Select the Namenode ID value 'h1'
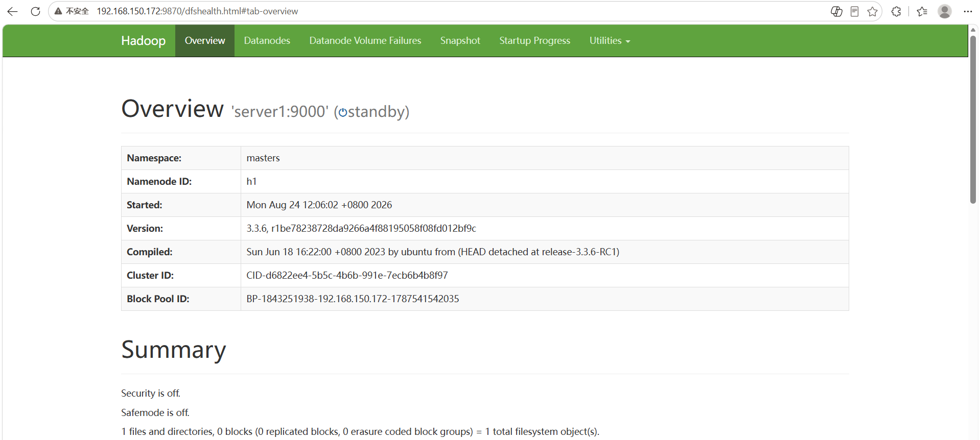Screen dimensions: 980x440 (251, 182)
